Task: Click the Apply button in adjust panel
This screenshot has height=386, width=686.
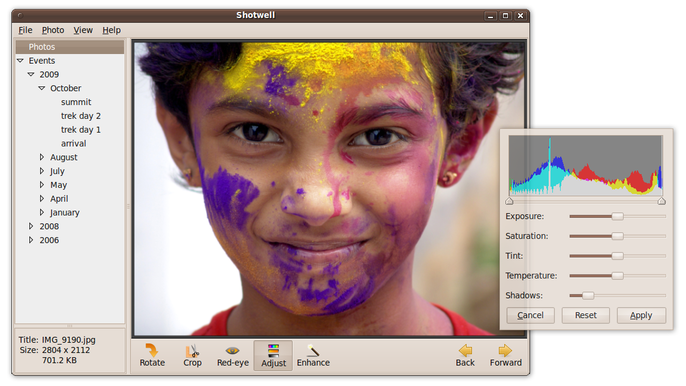Action: click(641, 315)
